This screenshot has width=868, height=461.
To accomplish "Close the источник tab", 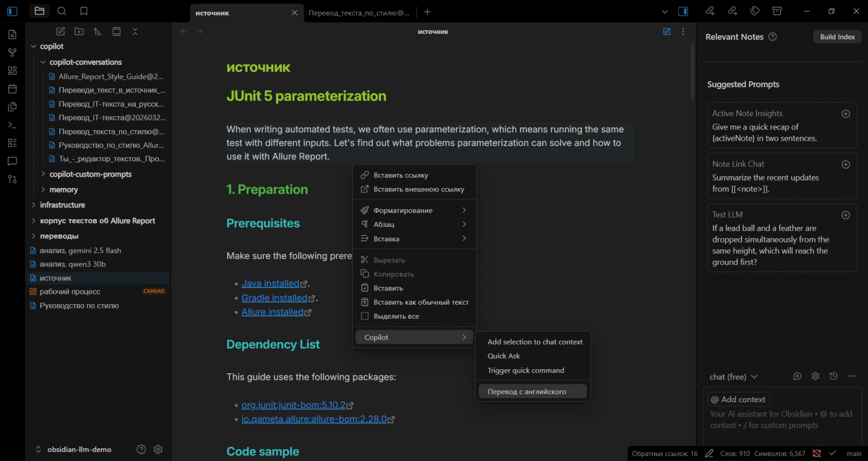I will point(294,13).
